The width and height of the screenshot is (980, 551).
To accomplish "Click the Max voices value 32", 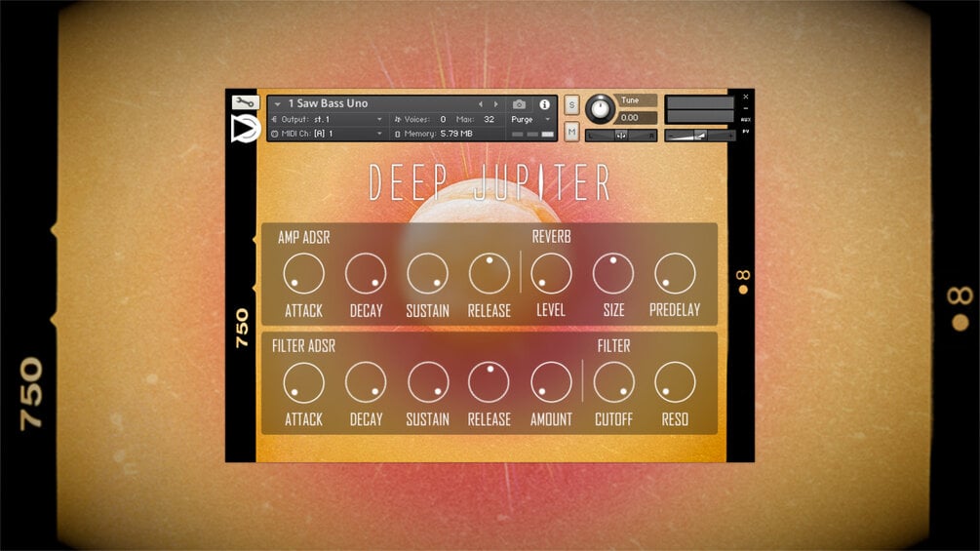I will click(x=489, y=119).
